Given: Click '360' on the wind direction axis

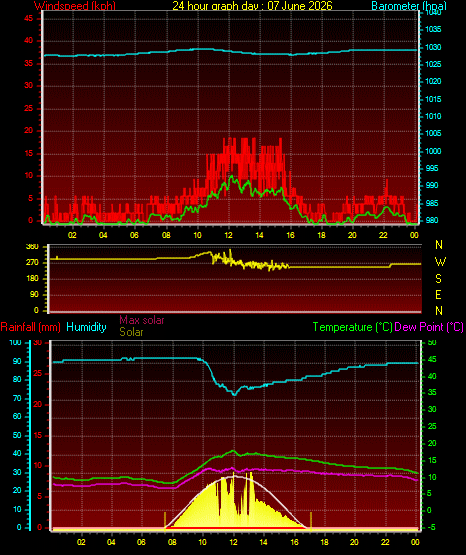Looking at the screenshot, I should point(32,247).
